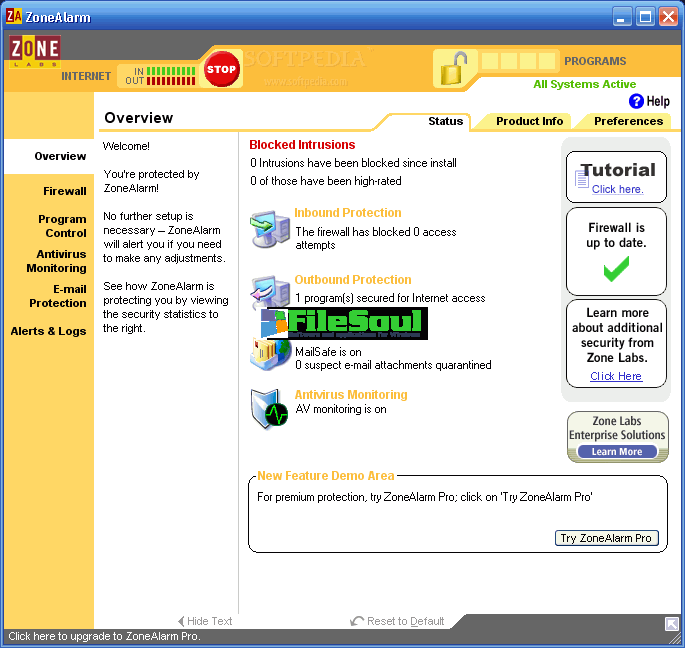Click the Internet Lock padlock icon
Screen dimensions: 685x648
click(x=453, y=69)
